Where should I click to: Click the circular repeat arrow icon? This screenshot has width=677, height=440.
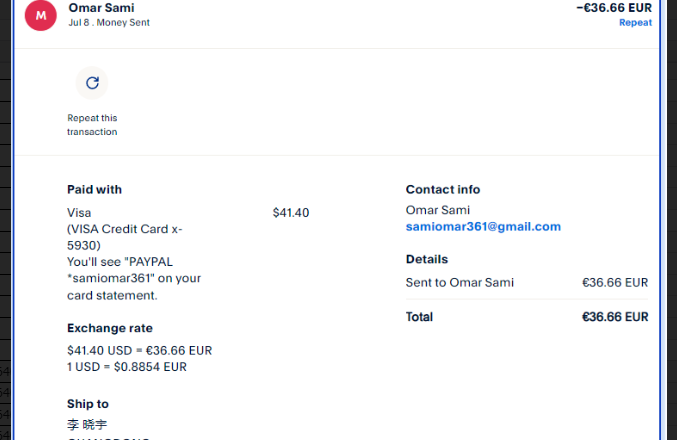pyautogui.click(x=92, y=83)
